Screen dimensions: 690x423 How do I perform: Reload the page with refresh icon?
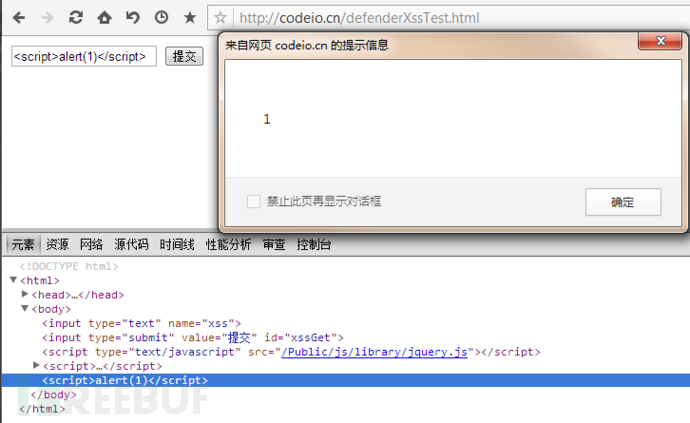pos(76,18)
